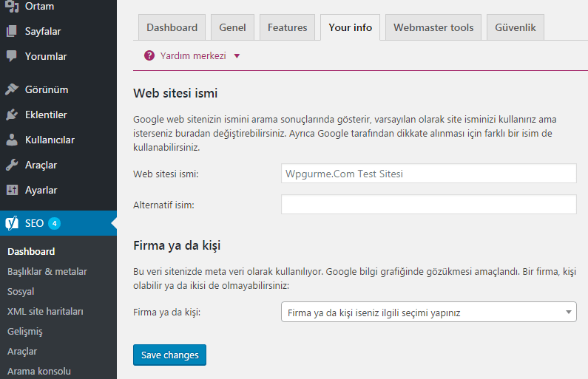The width and height of the screenshot is (588, 379).
Task: Open the Firma ya da kişi dropdown
Action: pyautogui.click(x=429, y=312)
